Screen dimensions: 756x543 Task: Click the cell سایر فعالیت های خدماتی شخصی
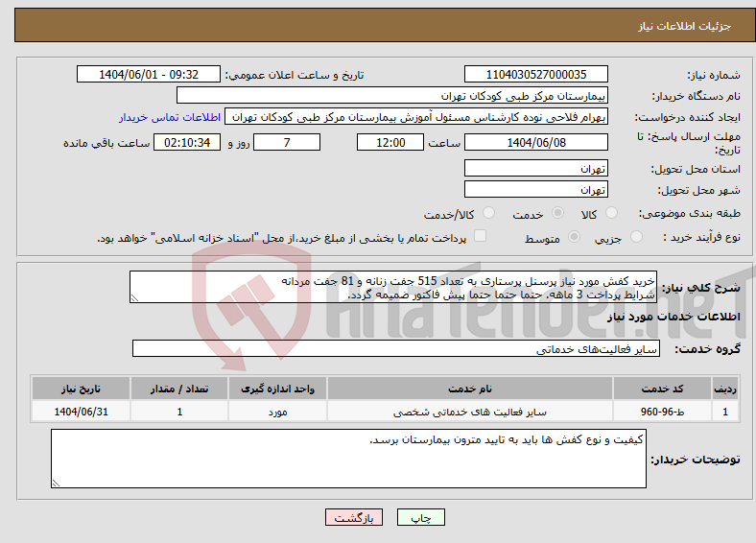tap(470, 412)
